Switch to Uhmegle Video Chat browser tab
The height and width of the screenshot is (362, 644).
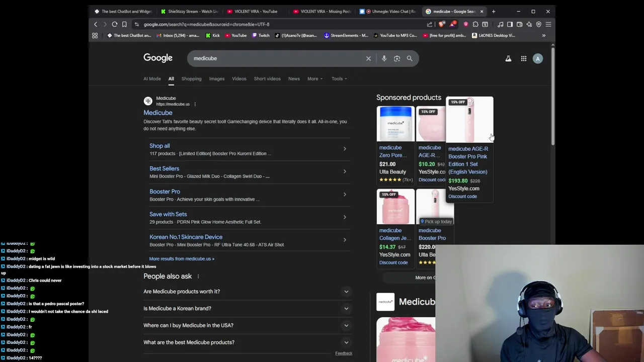coord(388,11)
